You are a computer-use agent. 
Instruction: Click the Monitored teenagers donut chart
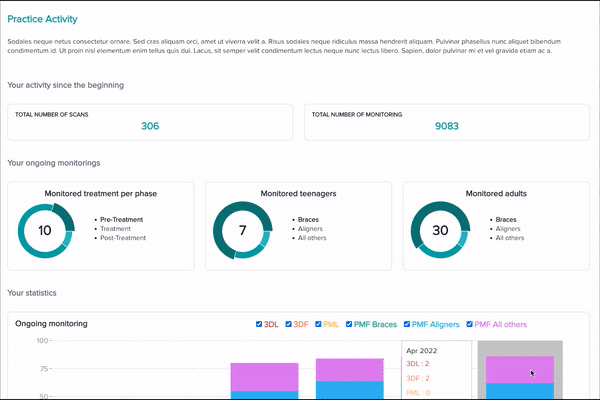[x=243, y=230]
